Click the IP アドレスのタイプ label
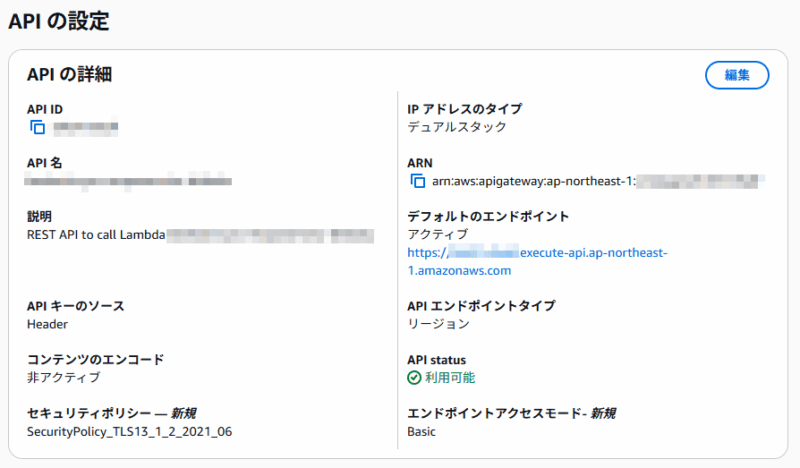800x468 pixels. [465, 109]
